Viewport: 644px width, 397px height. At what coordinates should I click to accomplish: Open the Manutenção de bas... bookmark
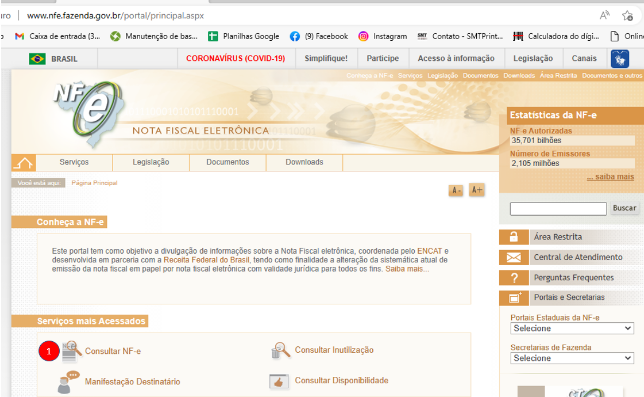[154, 36]
